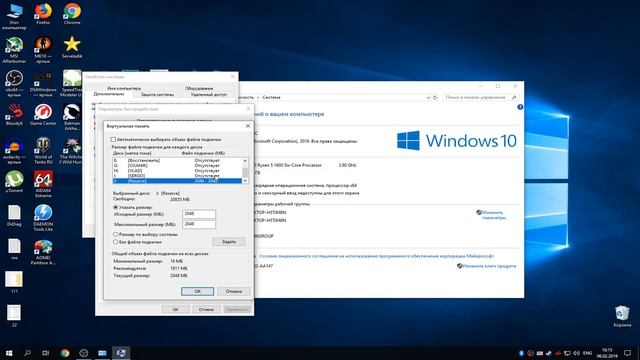The image size is (640, 360).
Task: Open the AOMEI Partition Assistant shortcut
Action: [x=43, y=251]
